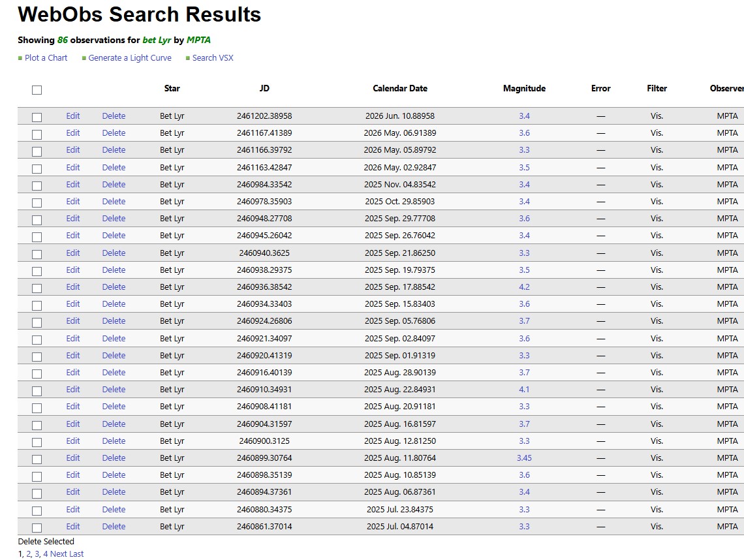Open magnitude 4.2 observation details
The height and width of the screenshot is (560, 744).
524,287
